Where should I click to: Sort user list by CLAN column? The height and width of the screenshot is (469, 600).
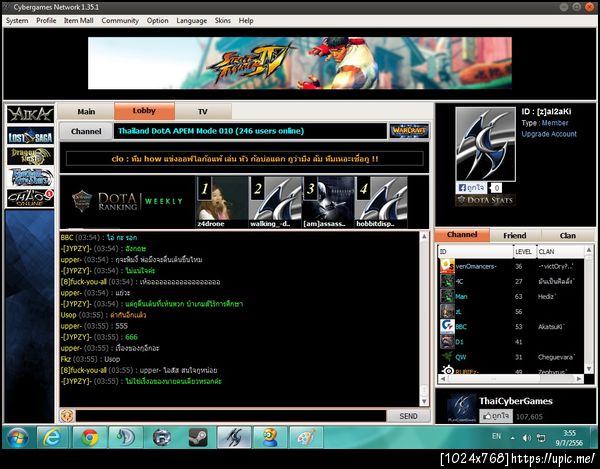click(559, 251)
